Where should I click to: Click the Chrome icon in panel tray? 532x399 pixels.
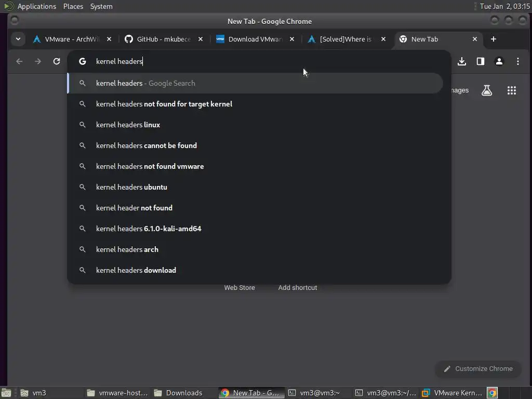click(x=493, y=393)
